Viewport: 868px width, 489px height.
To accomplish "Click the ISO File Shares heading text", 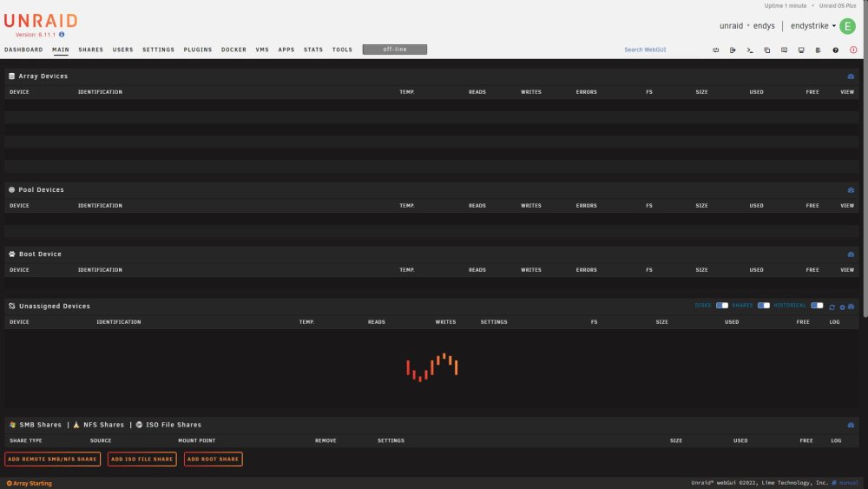I will (174, 425).
